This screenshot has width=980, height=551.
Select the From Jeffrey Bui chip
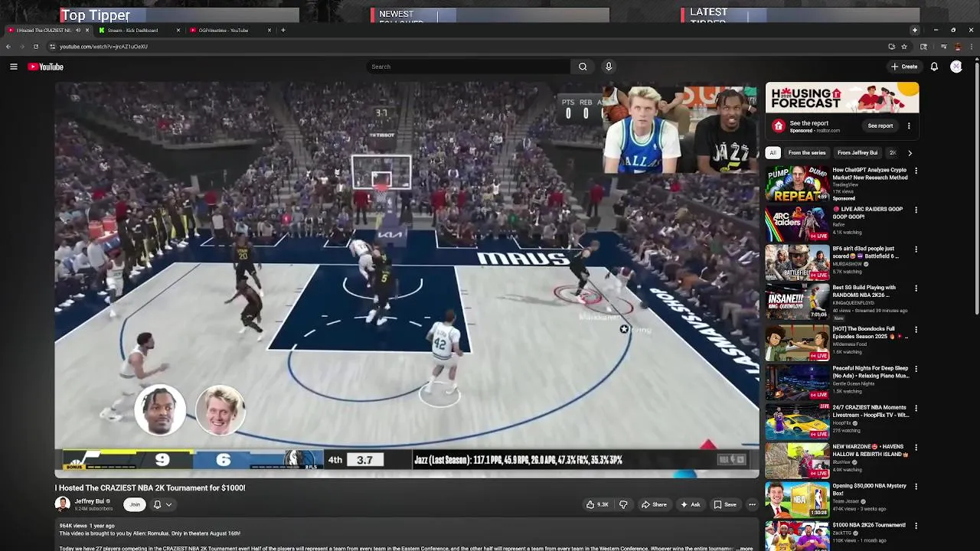(857, 153)
